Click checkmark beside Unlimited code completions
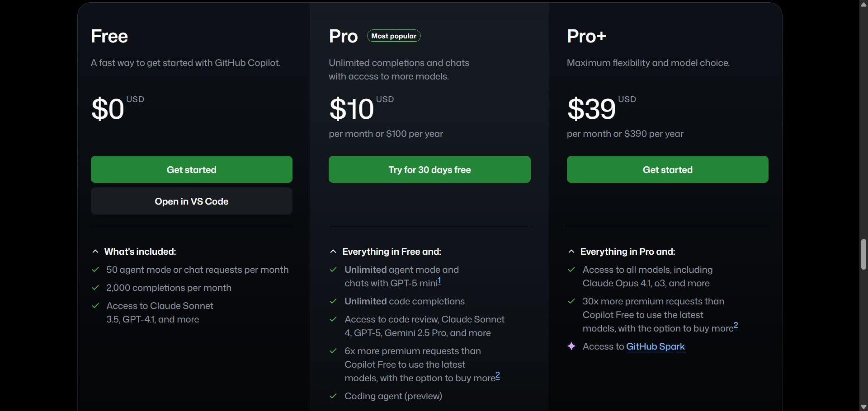 pyautogui.click(x=333, y=301)
